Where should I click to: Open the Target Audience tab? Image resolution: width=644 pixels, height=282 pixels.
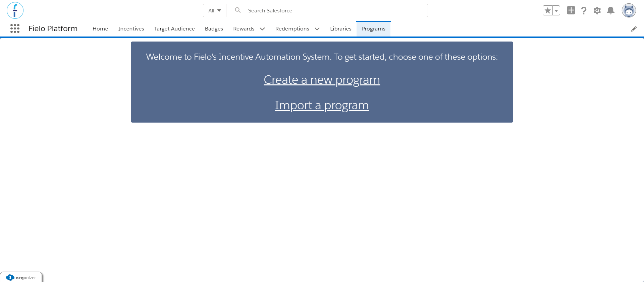[x=174, y=29]
